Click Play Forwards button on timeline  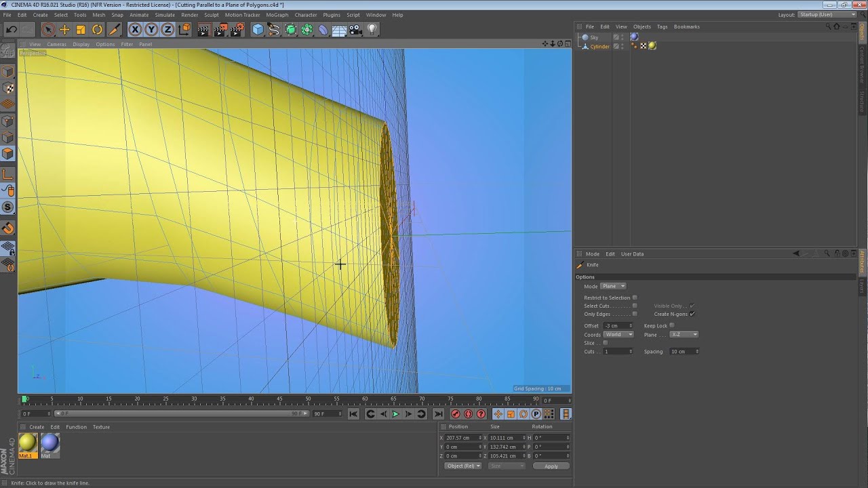coord(395,414)
